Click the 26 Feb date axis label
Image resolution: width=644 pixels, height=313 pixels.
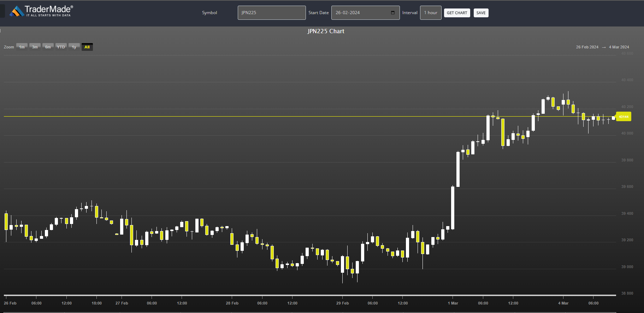tap(10, 303)
